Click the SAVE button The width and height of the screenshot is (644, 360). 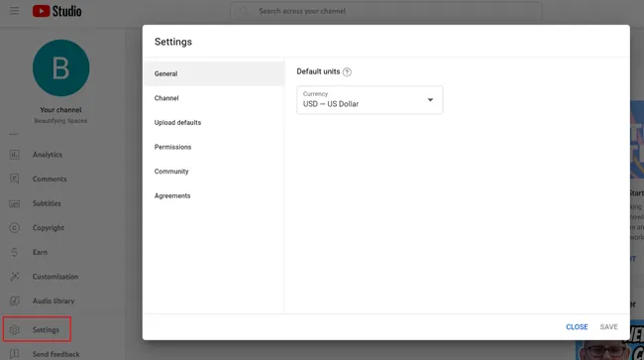[608, 326]
